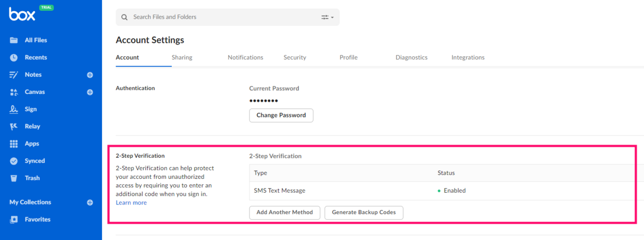644x240 pixels.
Task: Click the Change Password button
Action: tap(281, 115)
